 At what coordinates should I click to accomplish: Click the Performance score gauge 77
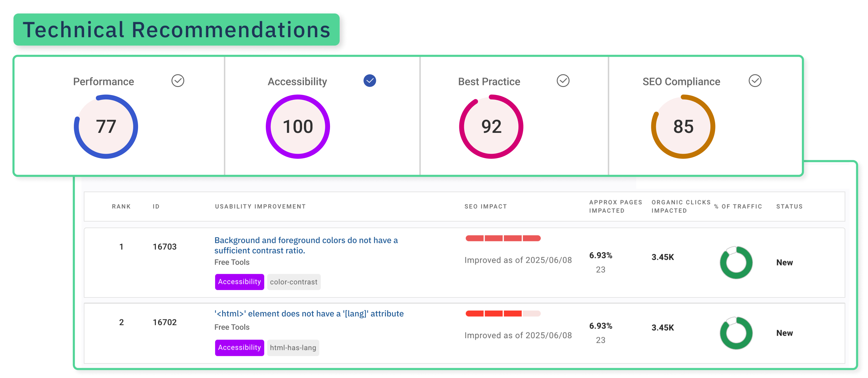pyautogui.click(x=106, y=127)
